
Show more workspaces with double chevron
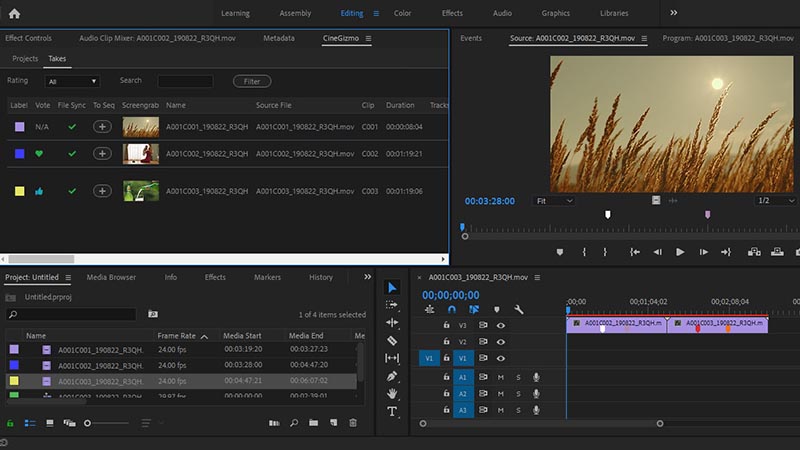(x=673, y=13)
